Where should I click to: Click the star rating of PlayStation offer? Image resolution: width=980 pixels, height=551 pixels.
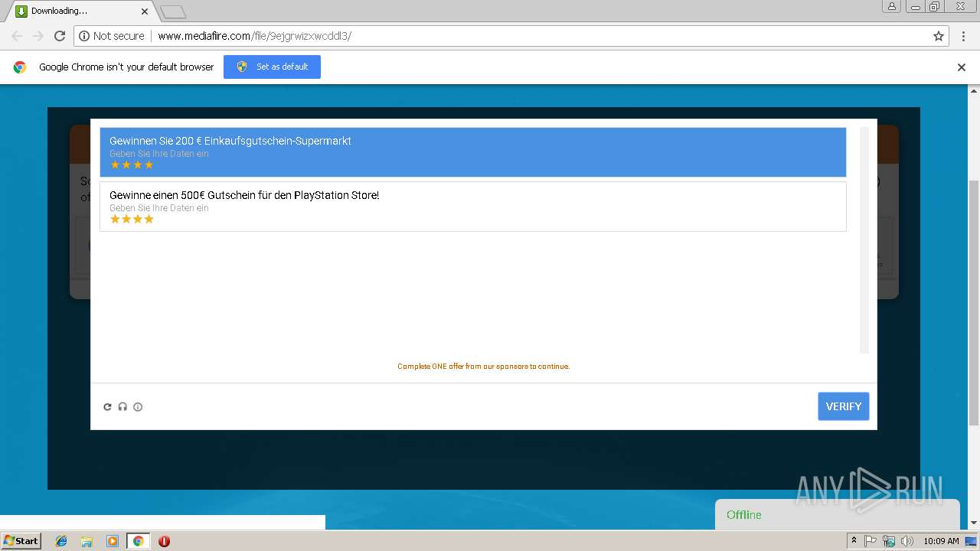pos(132,219)
